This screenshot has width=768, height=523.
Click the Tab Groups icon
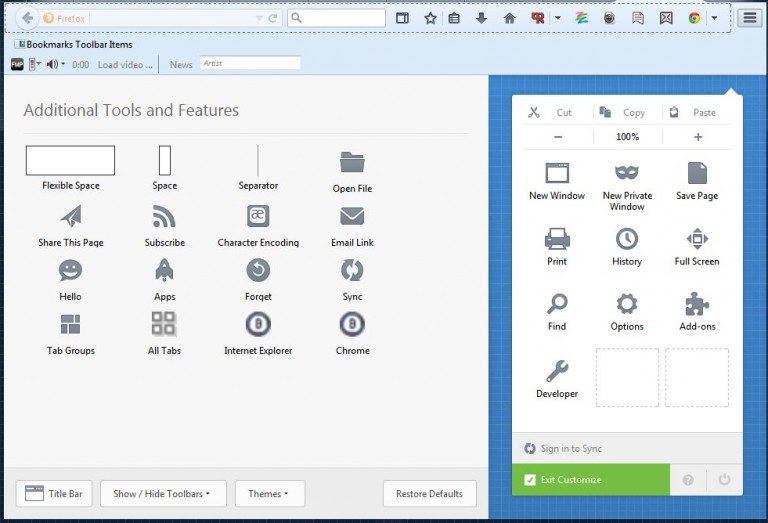point(70,324)
